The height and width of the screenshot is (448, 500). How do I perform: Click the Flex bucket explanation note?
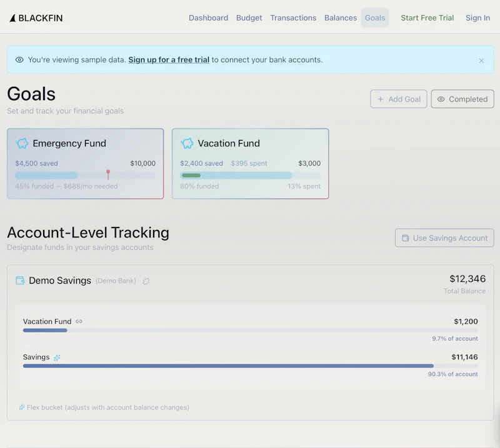click(x=107, y=407)
